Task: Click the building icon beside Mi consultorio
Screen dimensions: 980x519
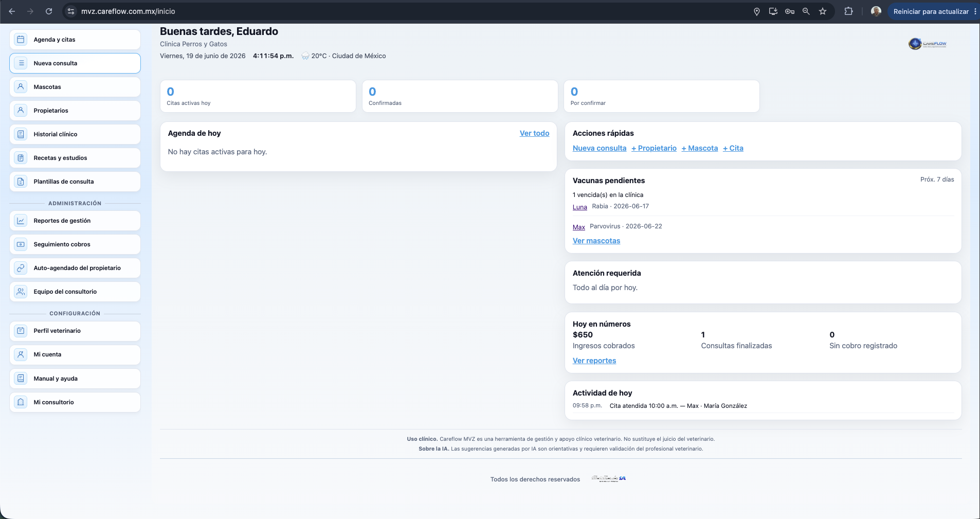Action: pos(21,402)
